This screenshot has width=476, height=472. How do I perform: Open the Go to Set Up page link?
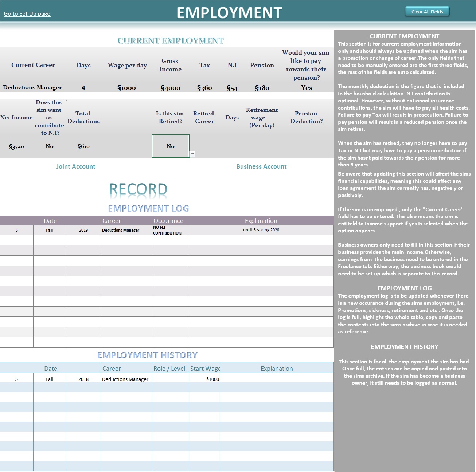click(x=27, y=14)
